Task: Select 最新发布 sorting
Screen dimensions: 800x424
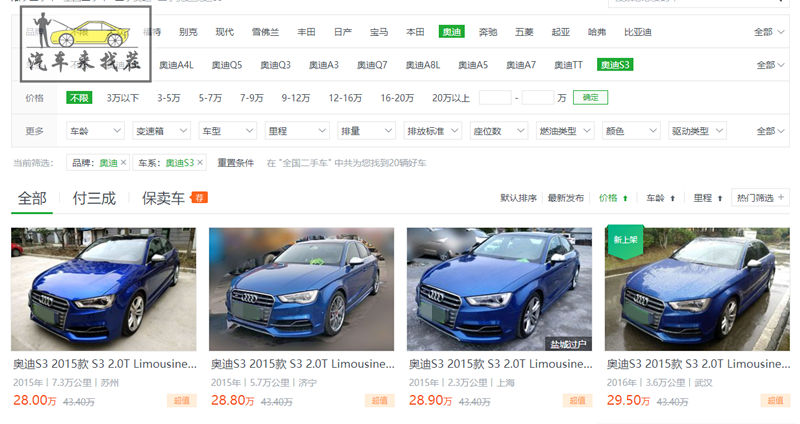Action: click(566, 198)
